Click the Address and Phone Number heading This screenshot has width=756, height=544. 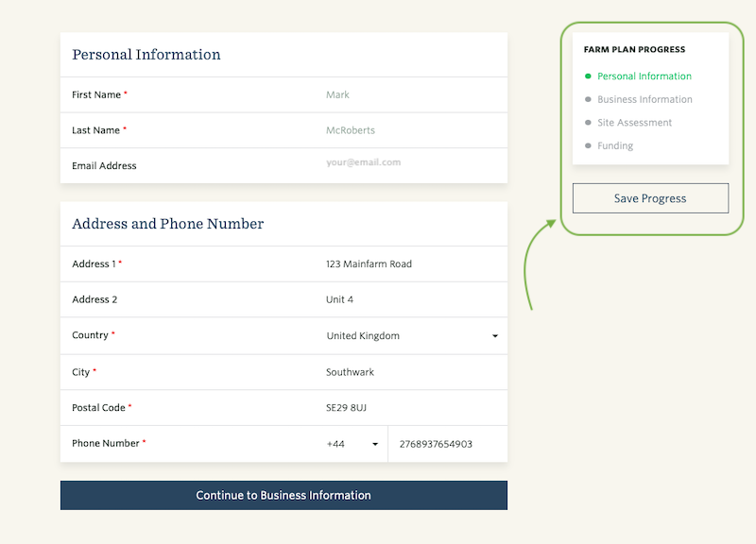click(x=168, y=224)
